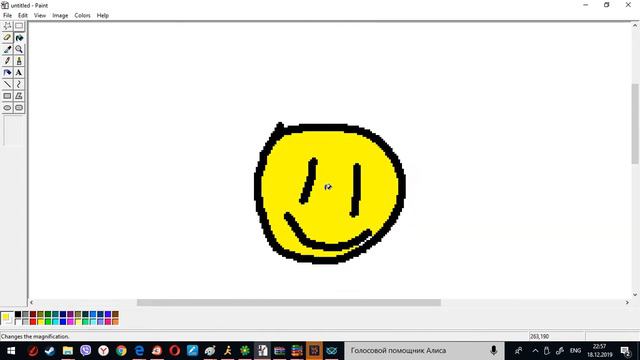Pick the black color swatch
Image resolution: width=640 pixels, height=360 pixels.
pyautogui.click(x=18, y=314)
